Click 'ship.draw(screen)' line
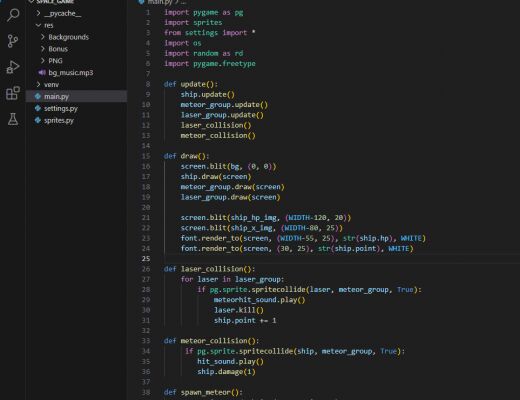This screenshot has width=520, height=400. (x=216, y=177)
